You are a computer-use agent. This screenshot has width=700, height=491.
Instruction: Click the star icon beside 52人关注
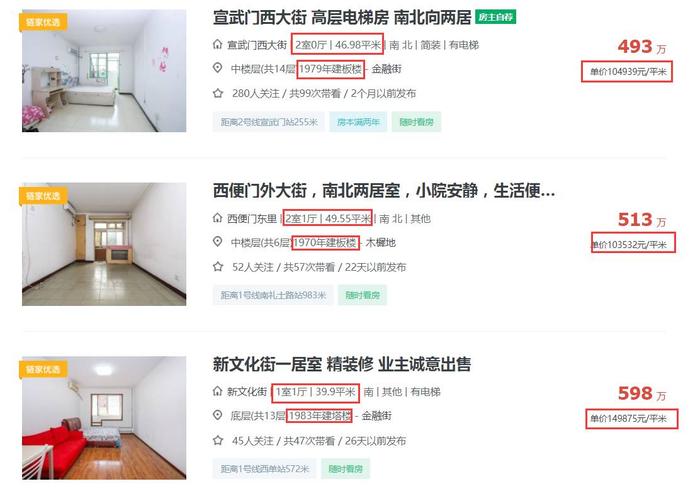tap(218, 267)
